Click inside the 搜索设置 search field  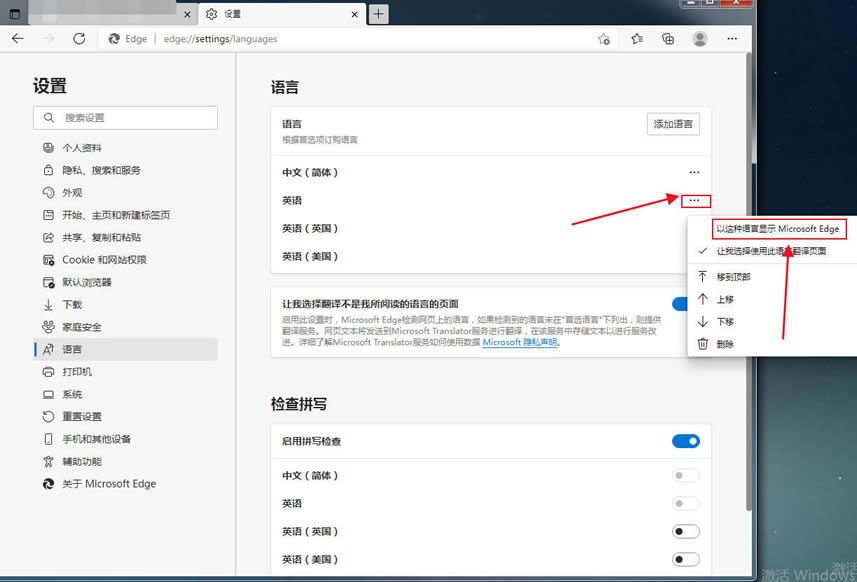pyautogui.click(x=125, y=118)
